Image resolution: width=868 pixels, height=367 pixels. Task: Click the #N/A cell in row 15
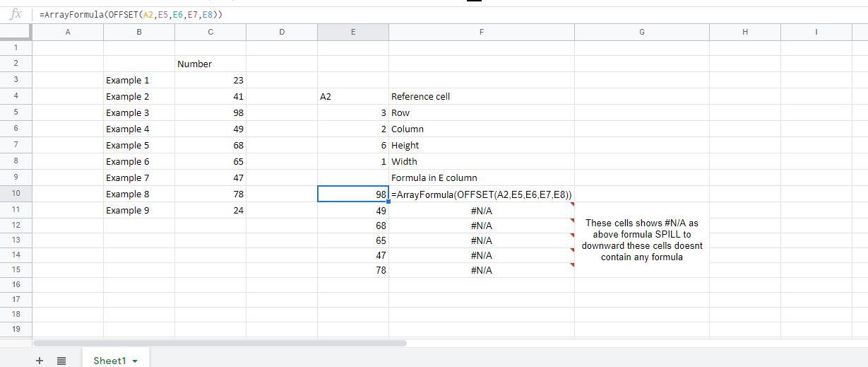pos(482,270)
